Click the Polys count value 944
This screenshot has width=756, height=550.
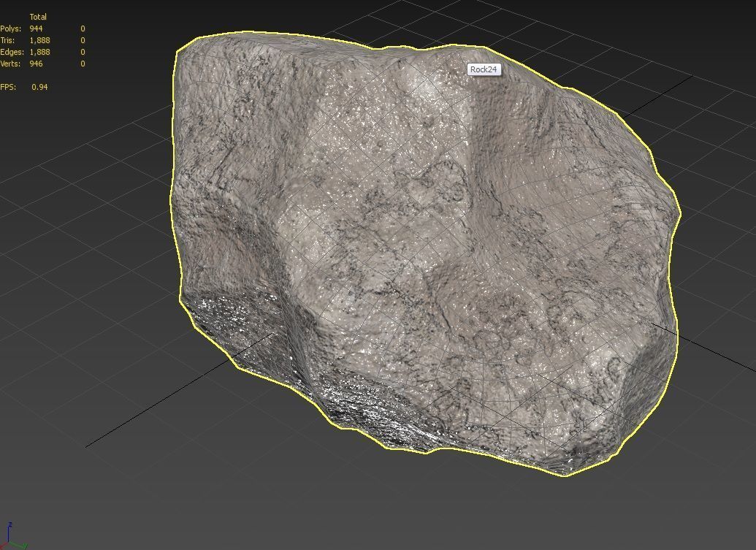point(37,28)
